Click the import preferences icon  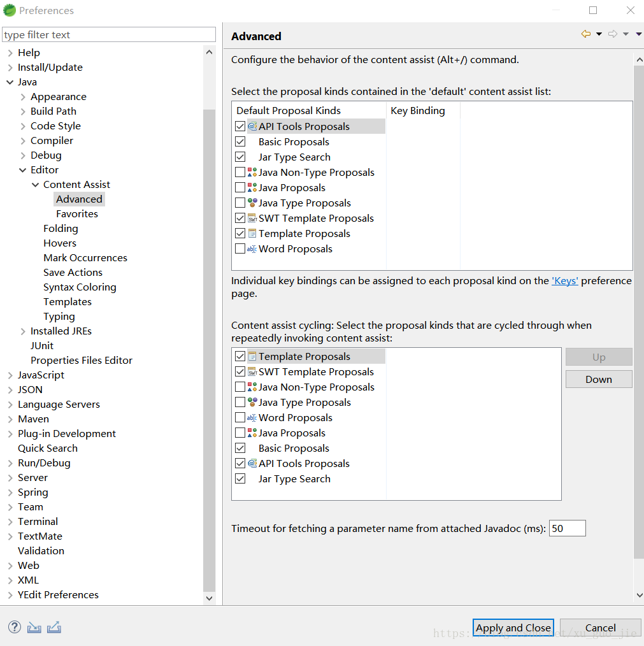pyautogui.click(x=34, y=628)
